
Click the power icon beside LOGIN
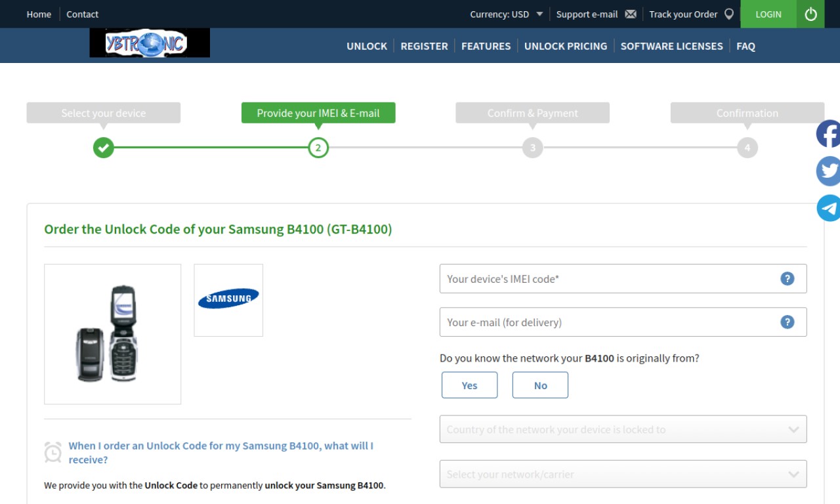pos(810,14)
